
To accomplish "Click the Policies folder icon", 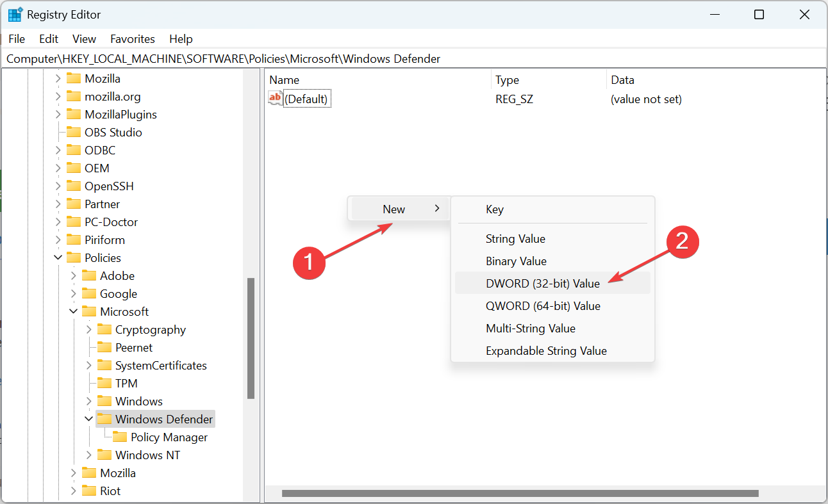I will (x=74, y=257).
